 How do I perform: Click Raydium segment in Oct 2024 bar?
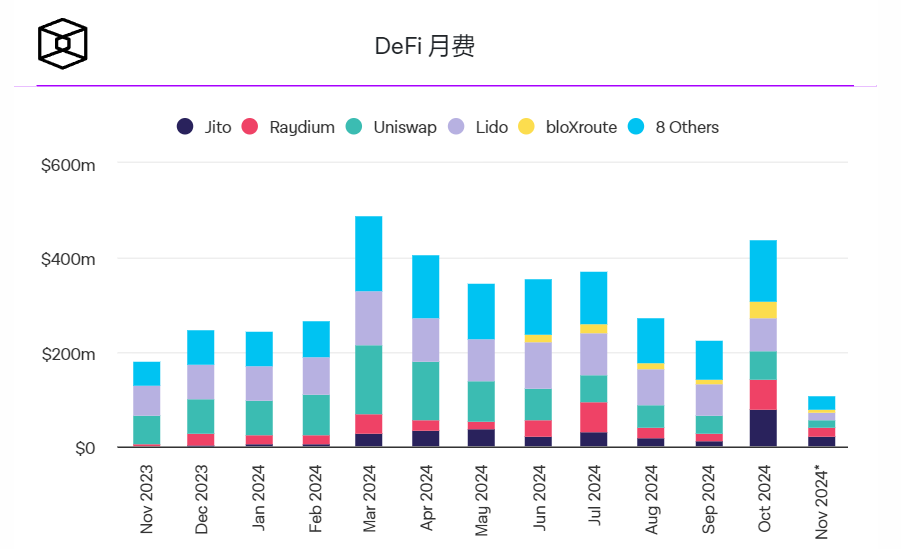(x=763, y=395)
